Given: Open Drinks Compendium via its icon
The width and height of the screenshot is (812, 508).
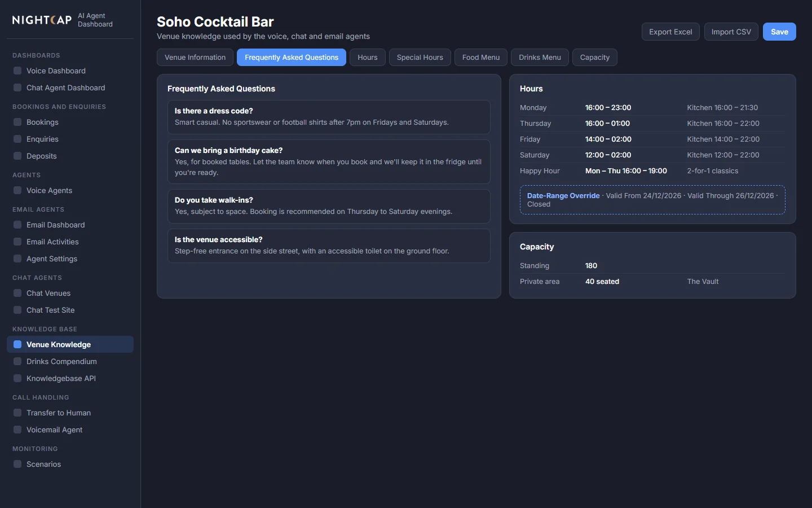Looking at the screenshot, I should point(17,361).
